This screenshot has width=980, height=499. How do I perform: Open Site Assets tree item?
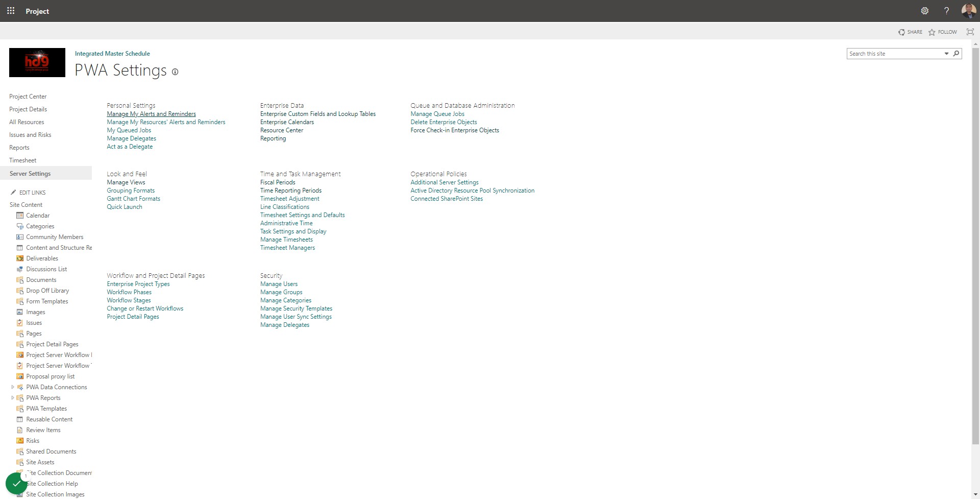tap(40, 462)
